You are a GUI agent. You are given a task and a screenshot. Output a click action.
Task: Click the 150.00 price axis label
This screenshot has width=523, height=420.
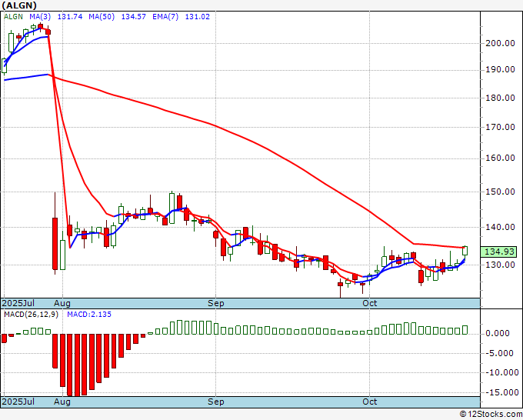coord(501,192)
